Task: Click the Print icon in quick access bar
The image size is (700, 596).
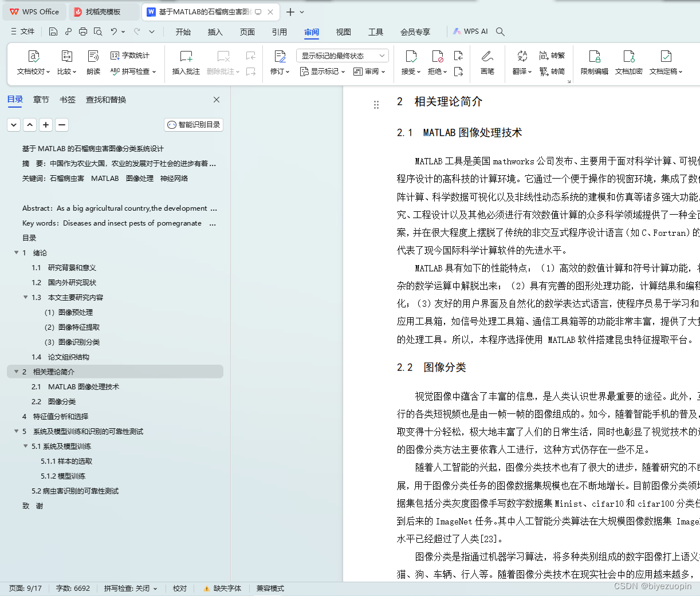Action: (83, 31)
